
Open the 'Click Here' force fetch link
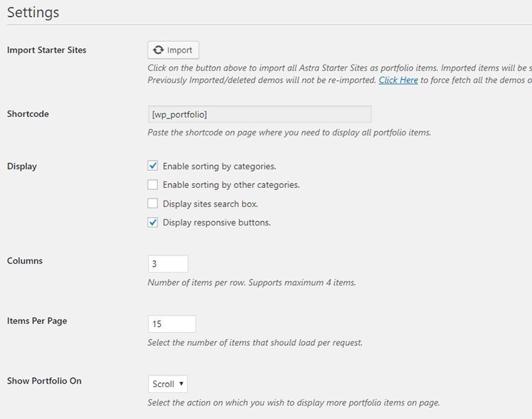coord(398,80)
